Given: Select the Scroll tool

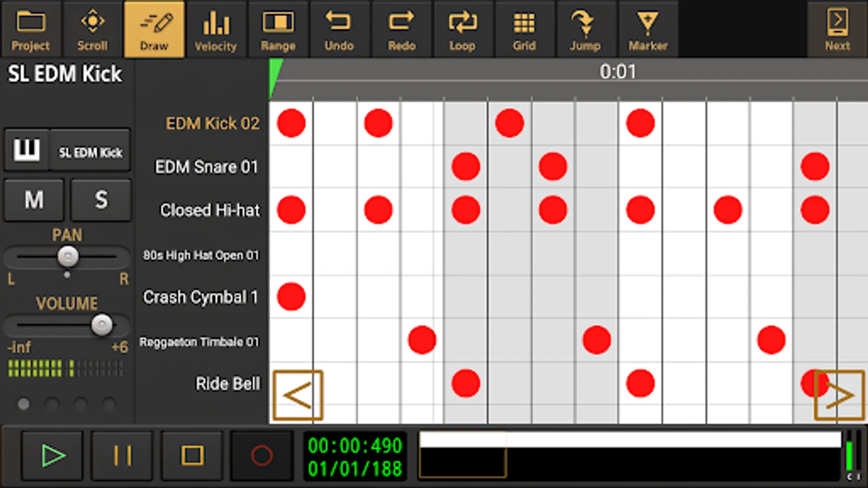Looking at the screenshot, I should pos(92,29).
